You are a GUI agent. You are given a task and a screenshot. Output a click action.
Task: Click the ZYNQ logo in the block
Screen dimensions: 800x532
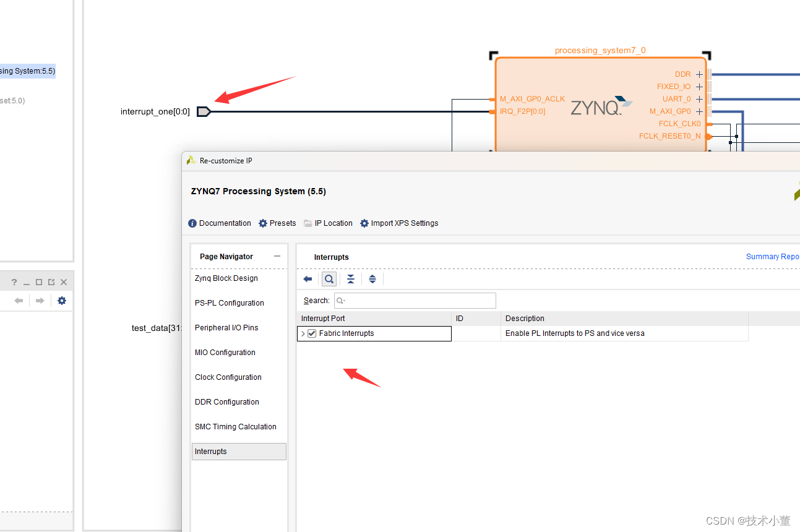[x=601, y=106]
